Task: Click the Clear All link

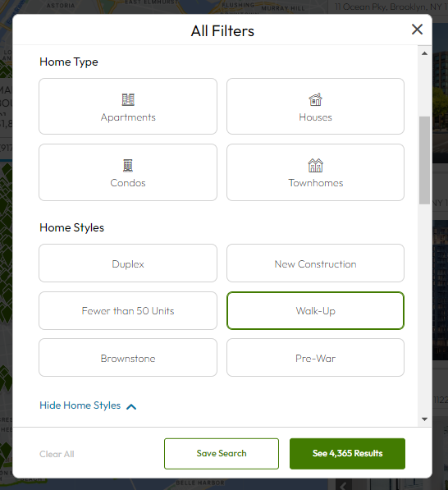Action: click(57, 454)
